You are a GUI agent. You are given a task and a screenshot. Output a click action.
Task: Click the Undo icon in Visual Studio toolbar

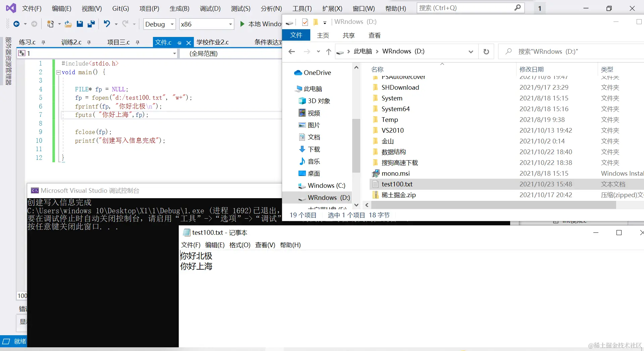(107, 24)
